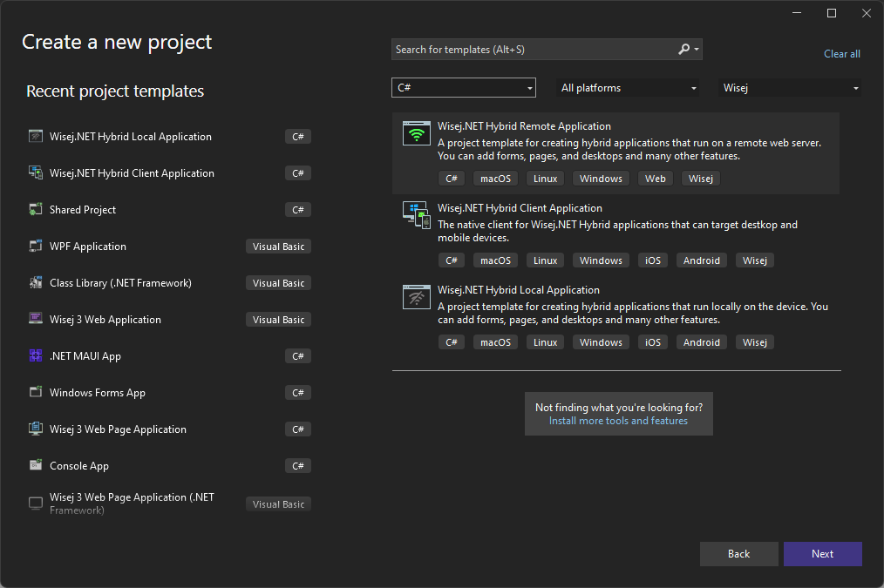
Task: Click the Wisej 3 Web Application icon
Action: [35, 319]
